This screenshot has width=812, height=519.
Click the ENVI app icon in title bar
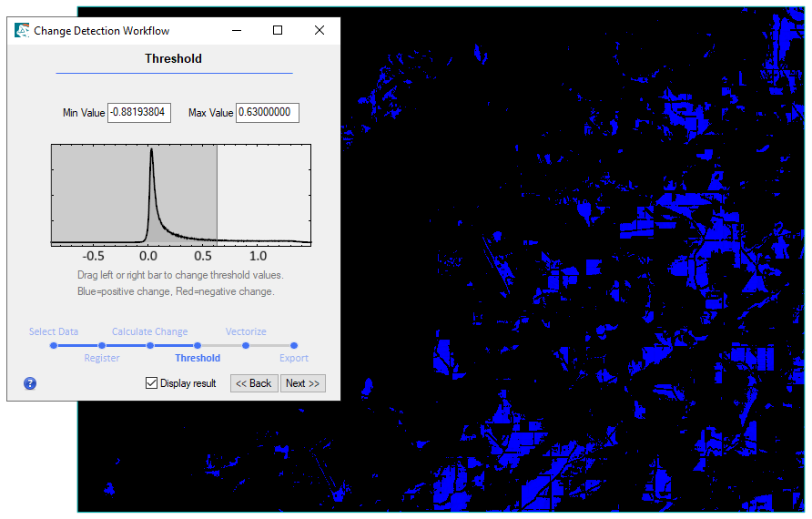coord(22,31)
